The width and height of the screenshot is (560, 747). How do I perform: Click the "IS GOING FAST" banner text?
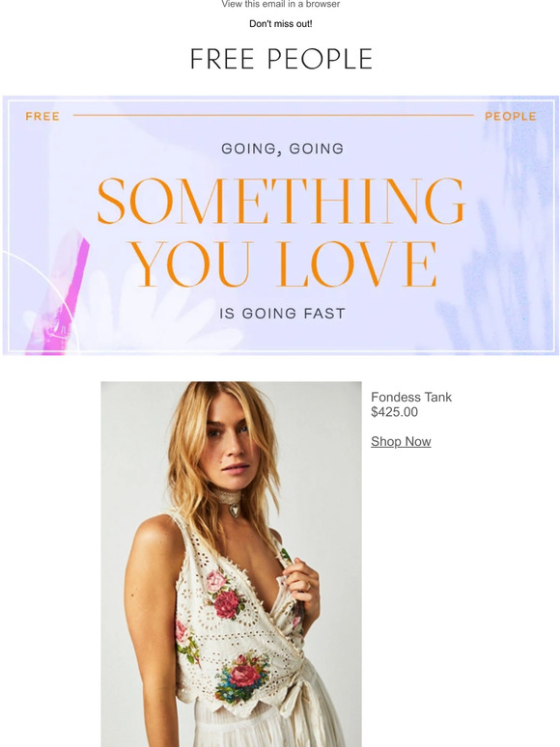[282, 314]
